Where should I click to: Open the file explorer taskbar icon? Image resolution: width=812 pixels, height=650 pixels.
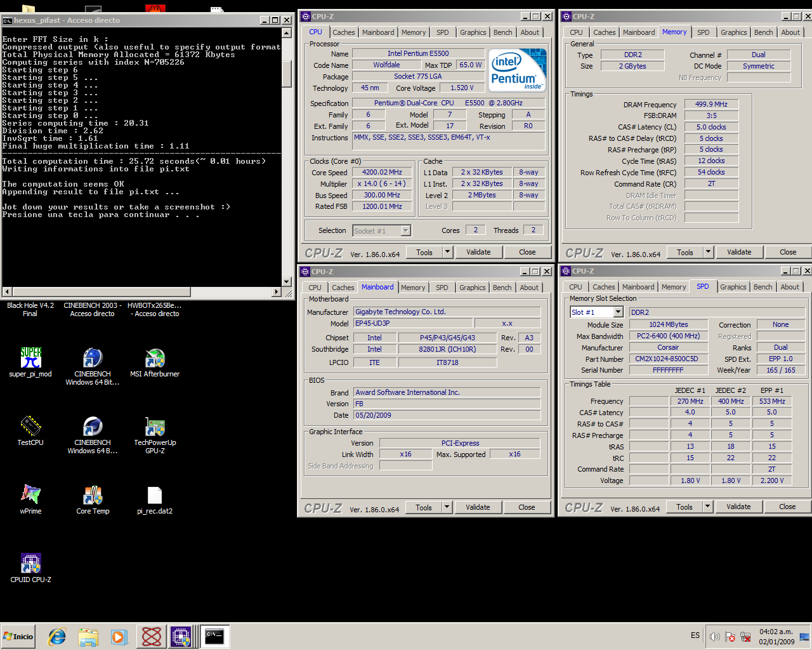click(x=89, y=636)
